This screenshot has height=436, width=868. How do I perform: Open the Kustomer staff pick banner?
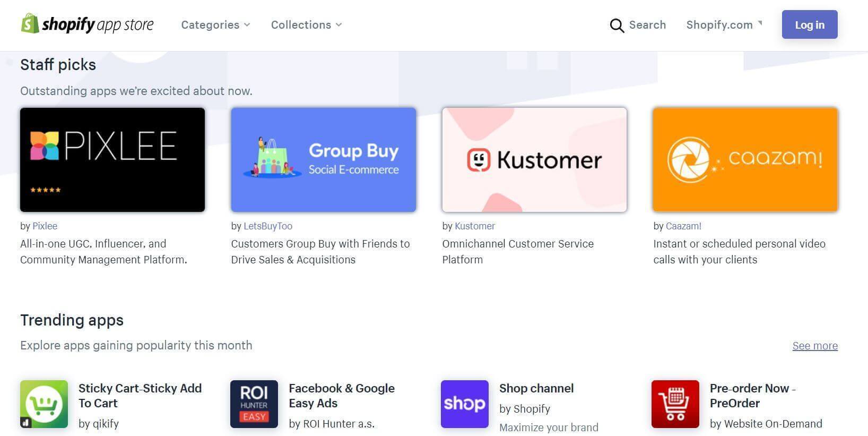point(534,160)
